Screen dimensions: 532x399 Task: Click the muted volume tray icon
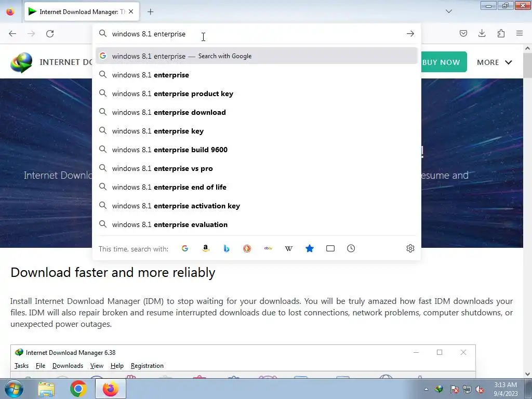click(x=480, y=389)
